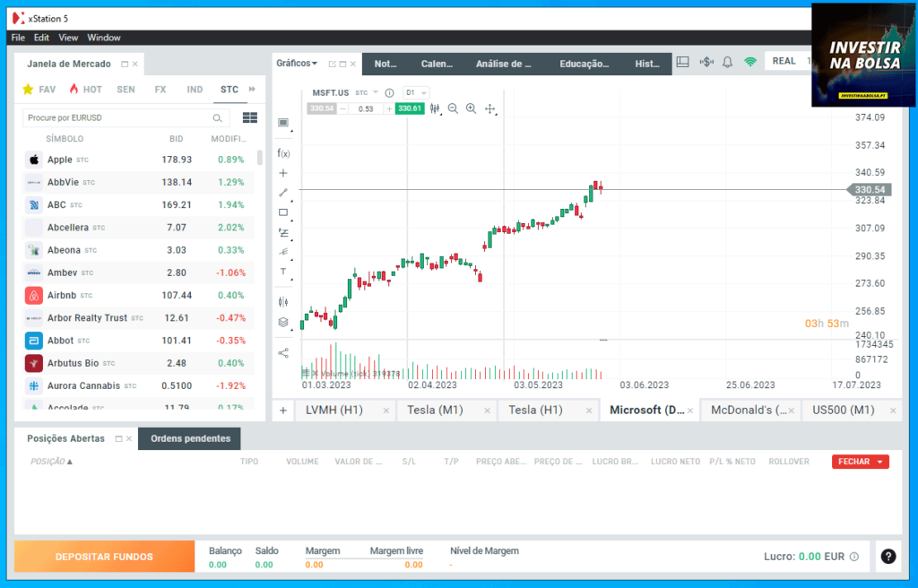Expand the MSFT.US symbol dropdown arrow
This screenshot has width=918, height=588.
point(376,92)
